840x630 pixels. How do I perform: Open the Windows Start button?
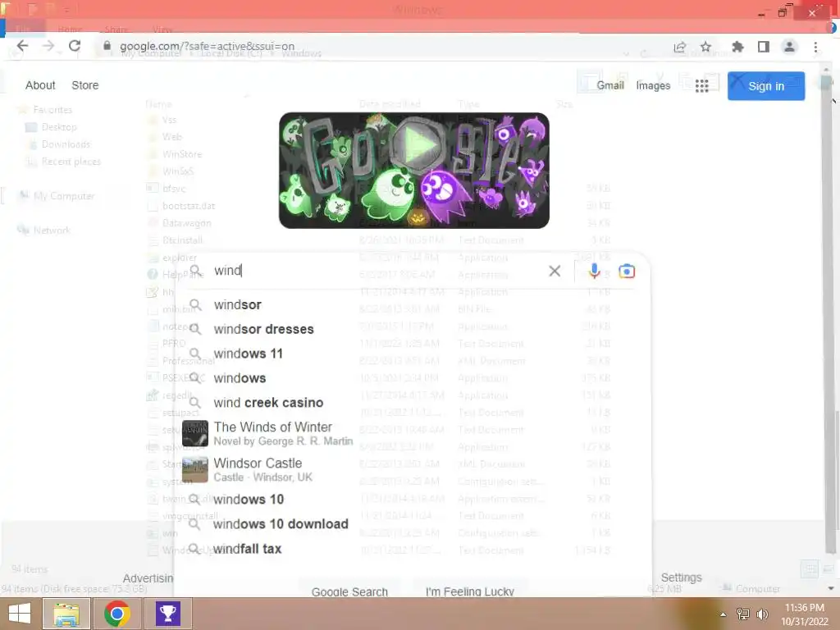coord(20,614)
